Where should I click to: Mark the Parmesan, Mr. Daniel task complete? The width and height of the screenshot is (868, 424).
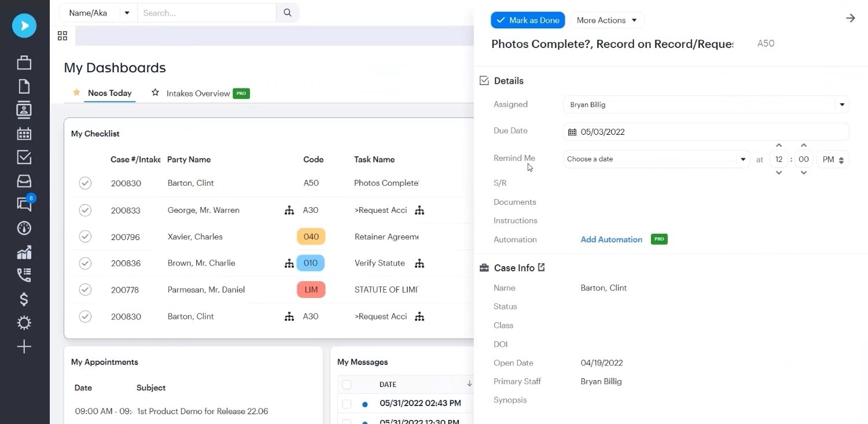coord(85,290)
